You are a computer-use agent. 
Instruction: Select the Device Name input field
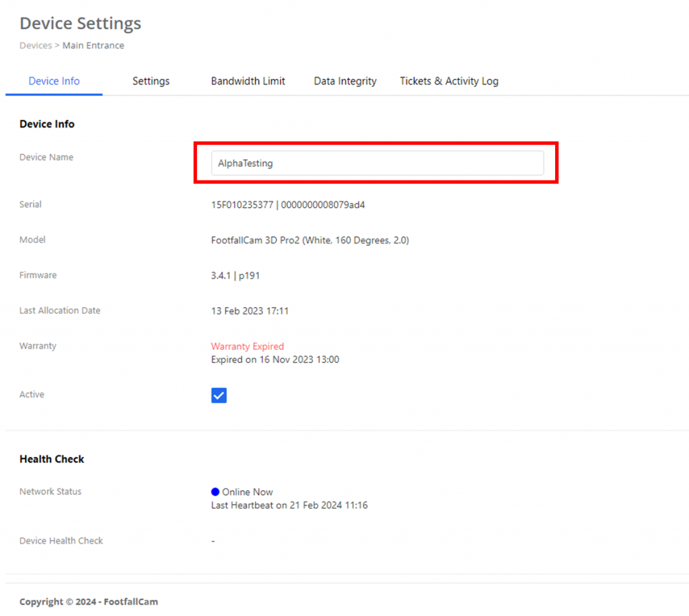pos(377,163)
